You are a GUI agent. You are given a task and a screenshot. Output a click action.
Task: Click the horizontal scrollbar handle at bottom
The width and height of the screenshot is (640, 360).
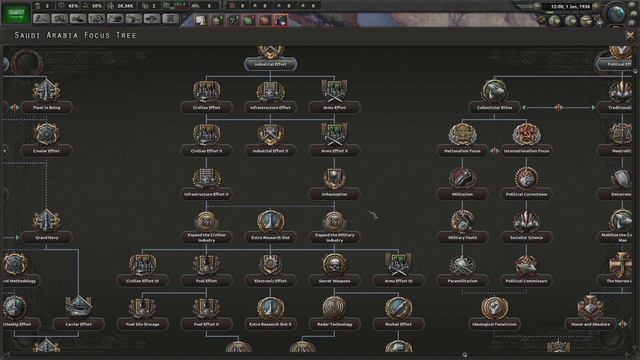tap(464, 355)
